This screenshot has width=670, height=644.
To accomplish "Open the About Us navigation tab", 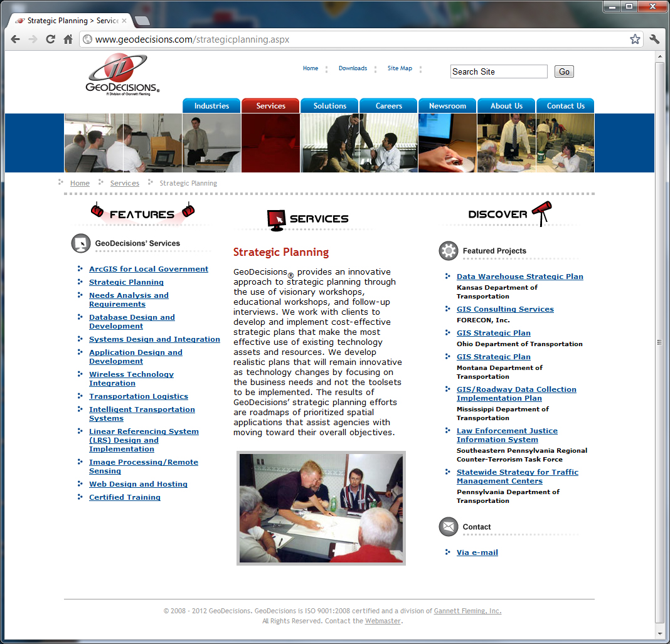I will click(506, 106).
